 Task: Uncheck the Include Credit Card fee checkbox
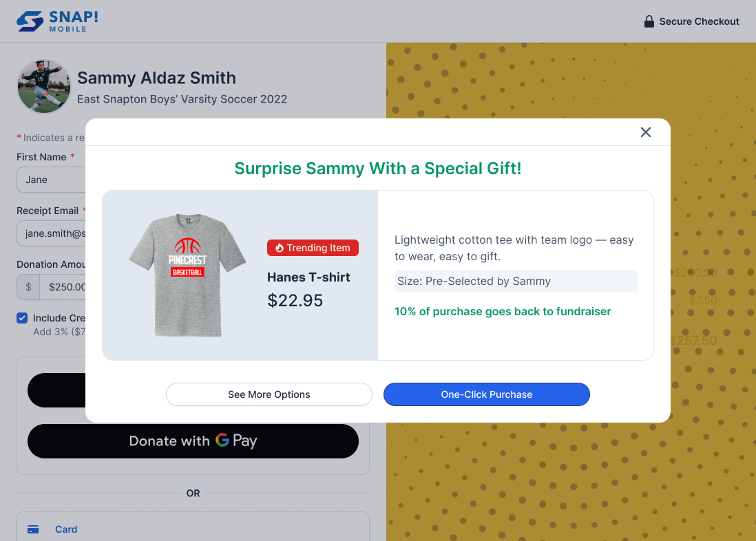[x=22, y=318]
